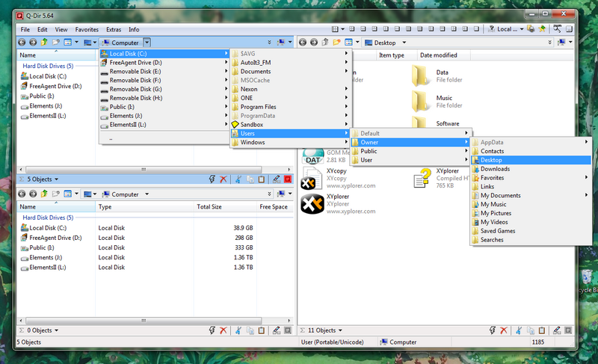
Task: Select Downloads in Owner submenu
Action: coord(495,169)
